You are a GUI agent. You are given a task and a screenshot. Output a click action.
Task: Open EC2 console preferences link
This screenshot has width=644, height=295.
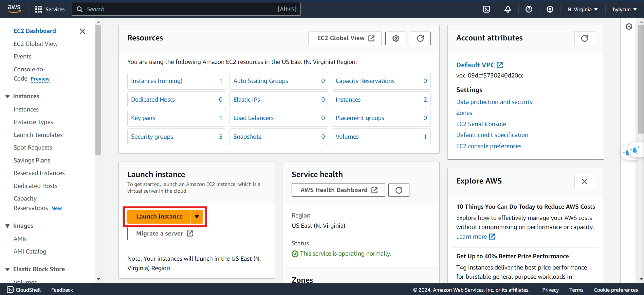click(489, 146)
